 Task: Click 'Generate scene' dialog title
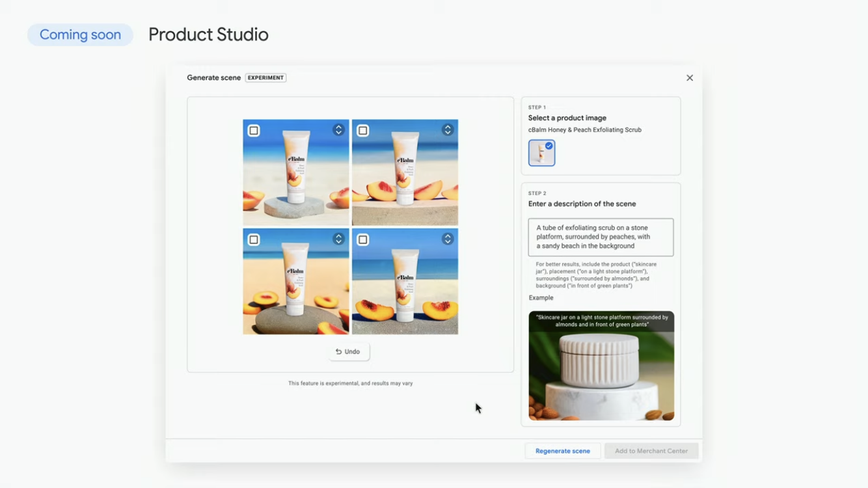tap(214, 77)
